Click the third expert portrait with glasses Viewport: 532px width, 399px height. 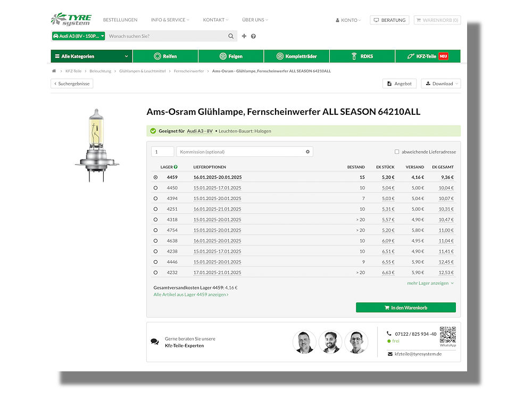tap(356, 342)
